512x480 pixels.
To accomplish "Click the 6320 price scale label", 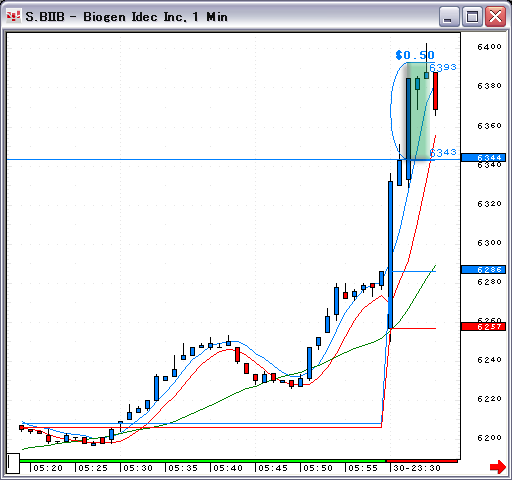I will (489, 204).
